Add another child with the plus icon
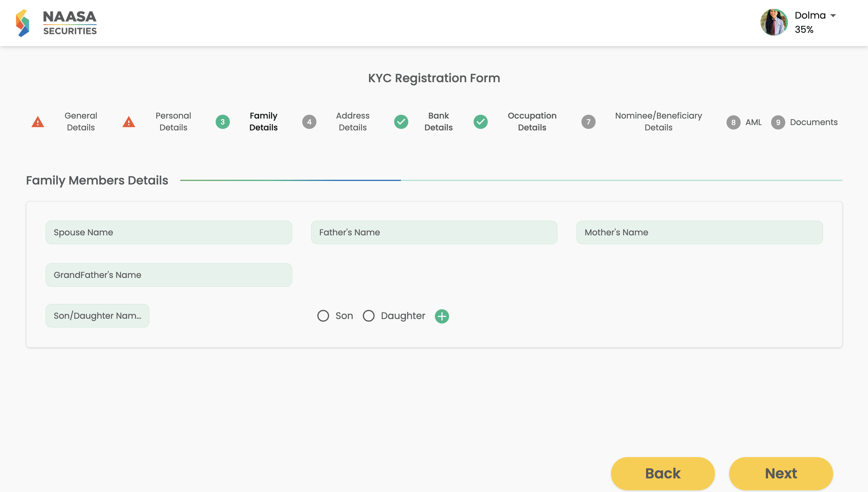 pyautogui.click(x=442, y=316)
